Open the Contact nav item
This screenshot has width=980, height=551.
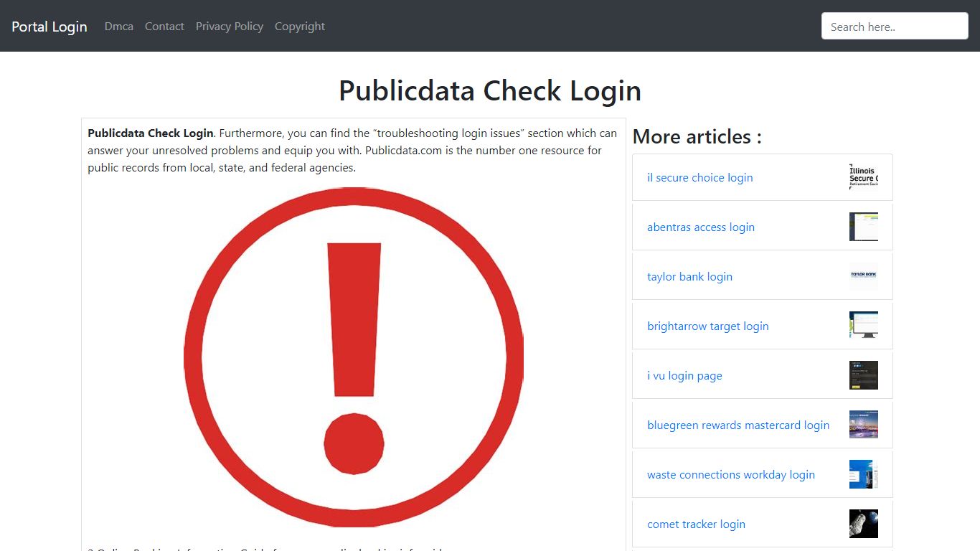pyautogui.click(x=164, y=27)
